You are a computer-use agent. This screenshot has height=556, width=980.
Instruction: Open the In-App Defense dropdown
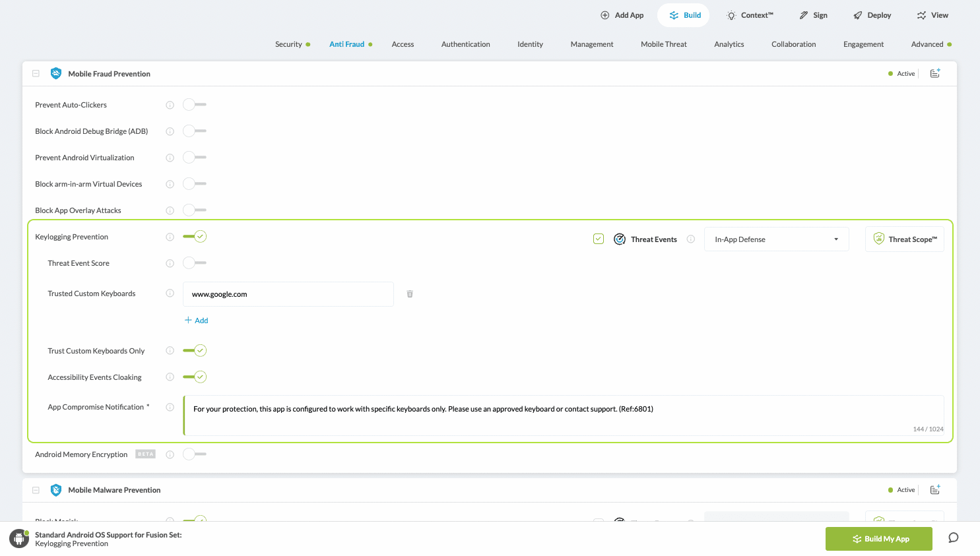click(776, 239)
